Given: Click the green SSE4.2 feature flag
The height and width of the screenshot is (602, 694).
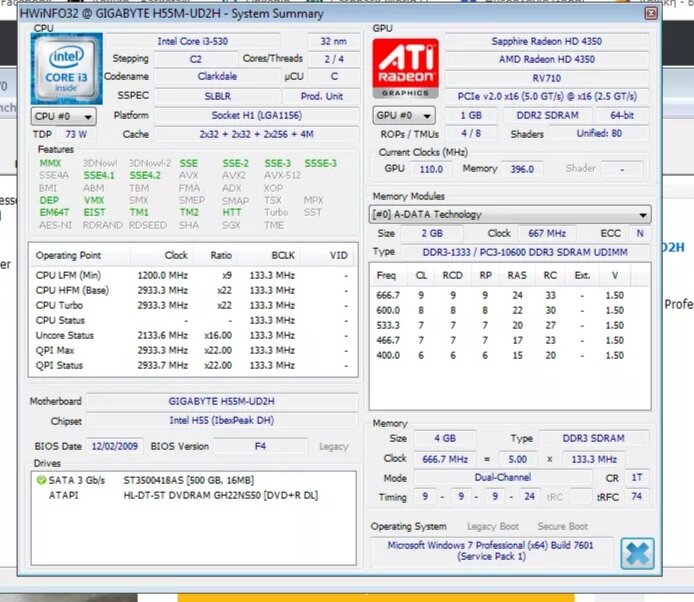Looking at the screenshot, I should pos(145,175).
